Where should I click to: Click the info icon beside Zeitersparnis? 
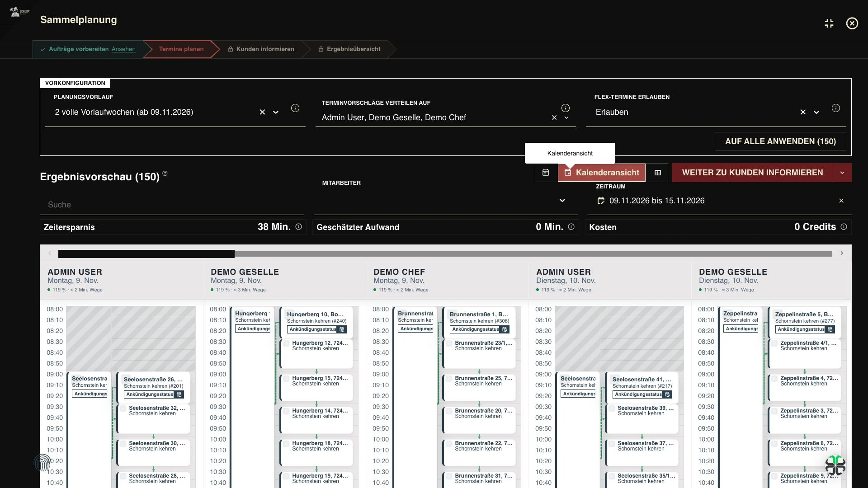[299, 227]
